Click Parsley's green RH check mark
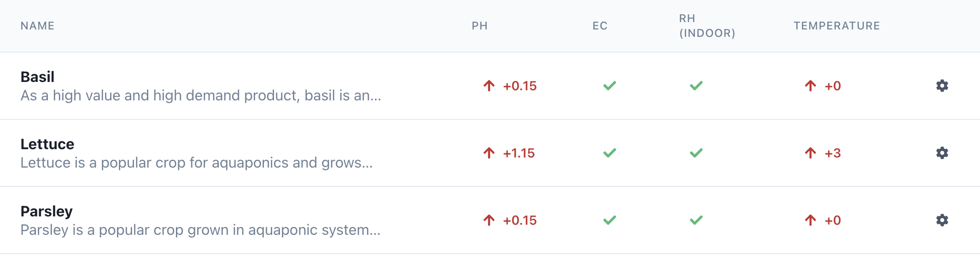 pyautogui.click(x=696, y=220)
